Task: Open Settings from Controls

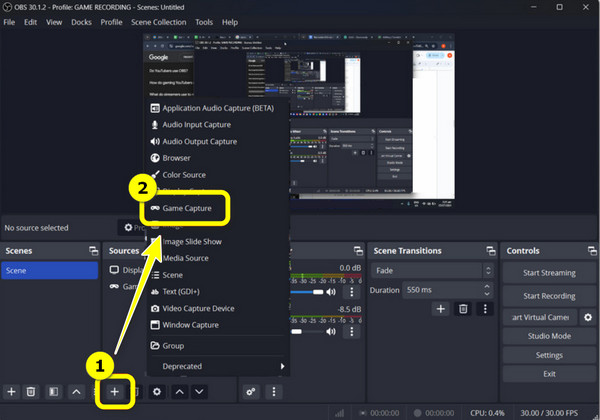Action: tap(549, 355)
